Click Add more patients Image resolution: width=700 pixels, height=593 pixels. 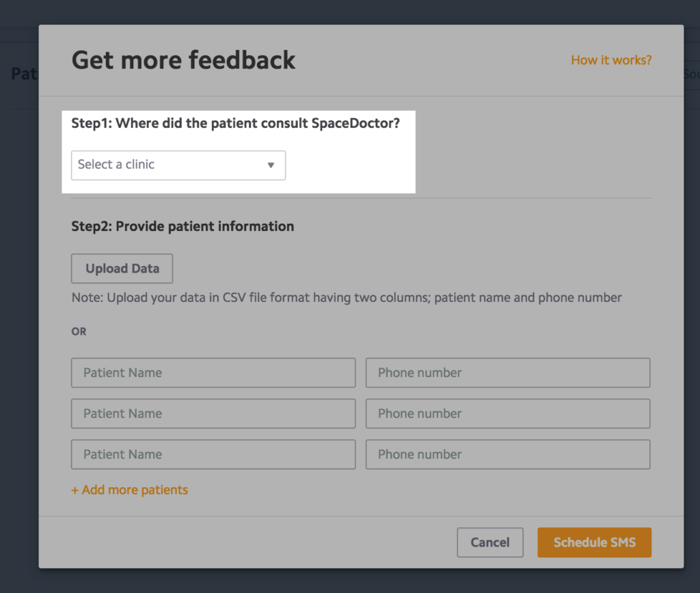pyautogui.click(x=129, y=489)
